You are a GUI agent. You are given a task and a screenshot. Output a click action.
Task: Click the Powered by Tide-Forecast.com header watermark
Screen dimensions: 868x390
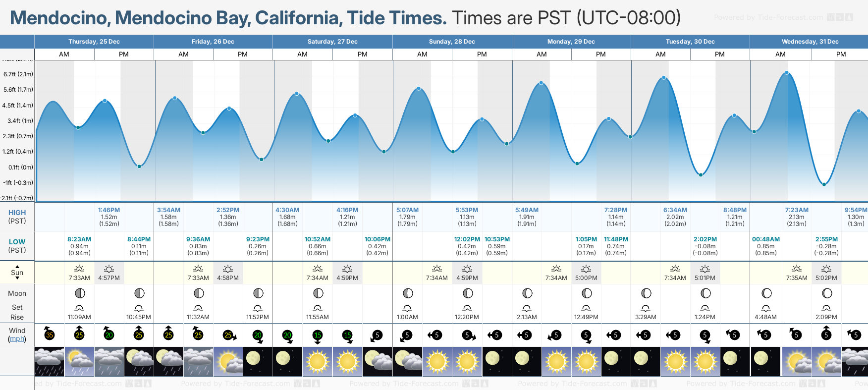768,17
